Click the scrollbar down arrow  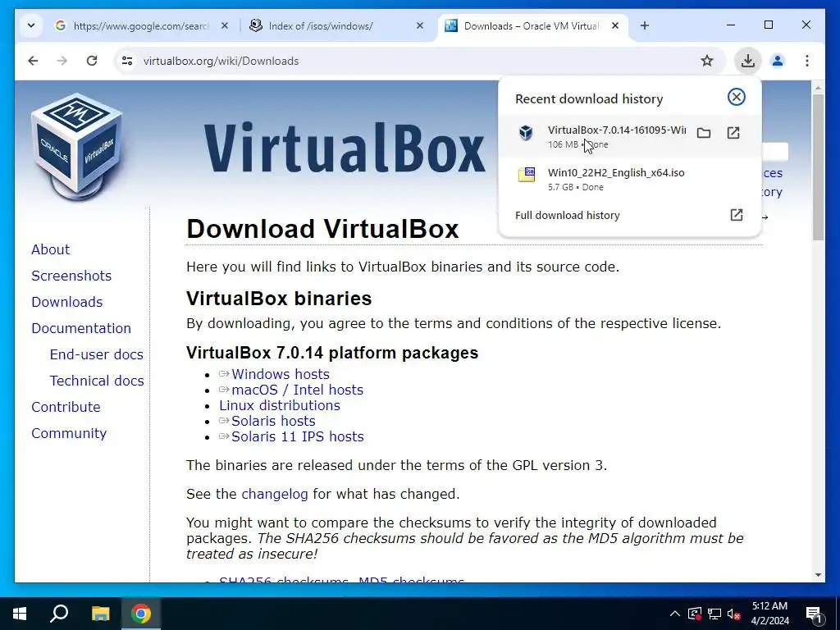pyautogui.click(x=818, y=575)
